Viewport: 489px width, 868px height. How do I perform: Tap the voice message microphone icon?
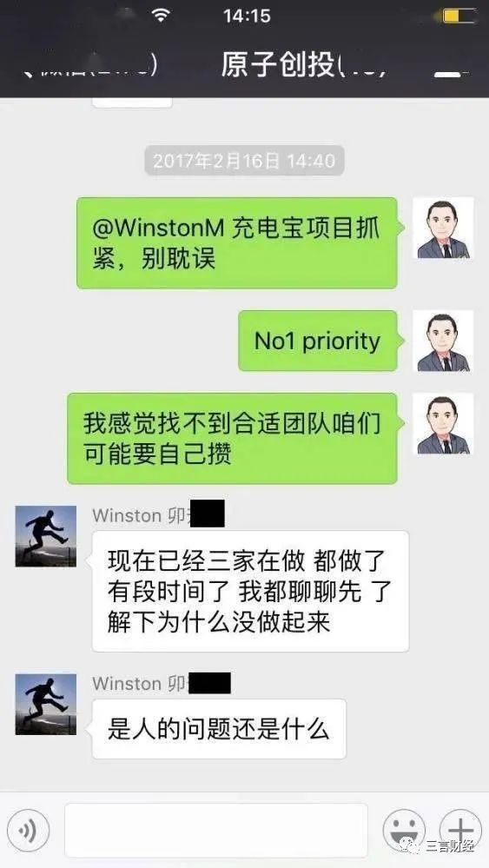point(29,831)
